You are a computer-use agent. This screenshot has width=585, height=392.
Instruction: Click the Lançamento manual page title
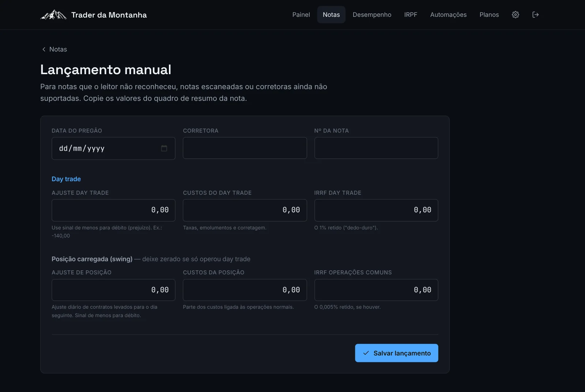click(x=106, y=70)
